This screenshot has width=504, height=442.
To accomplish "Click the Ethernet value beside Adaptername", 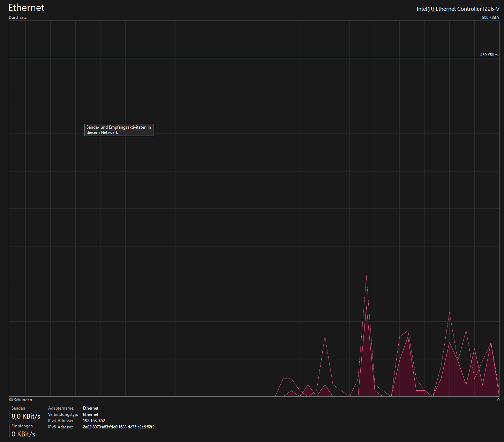I will click(91, 408).
